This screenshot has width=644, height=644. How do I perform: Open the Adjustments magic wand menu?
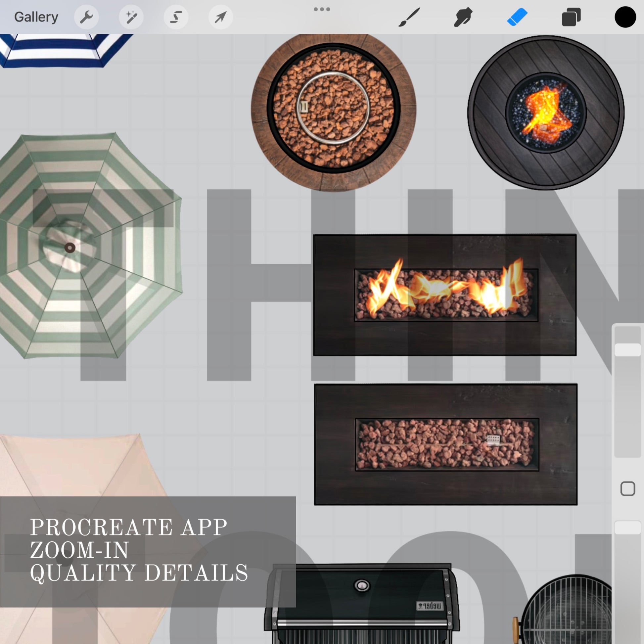point(131,17)
